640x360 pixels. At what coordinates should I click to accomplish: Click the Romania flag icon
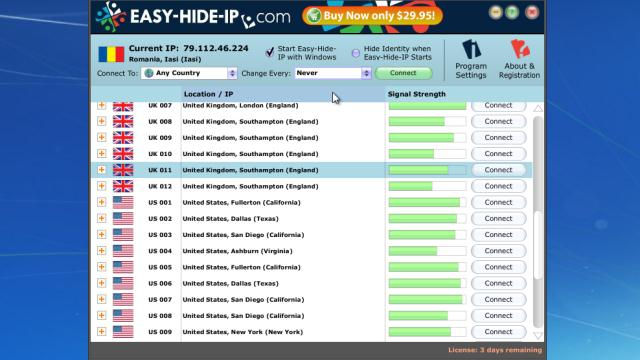click(111, 54)
